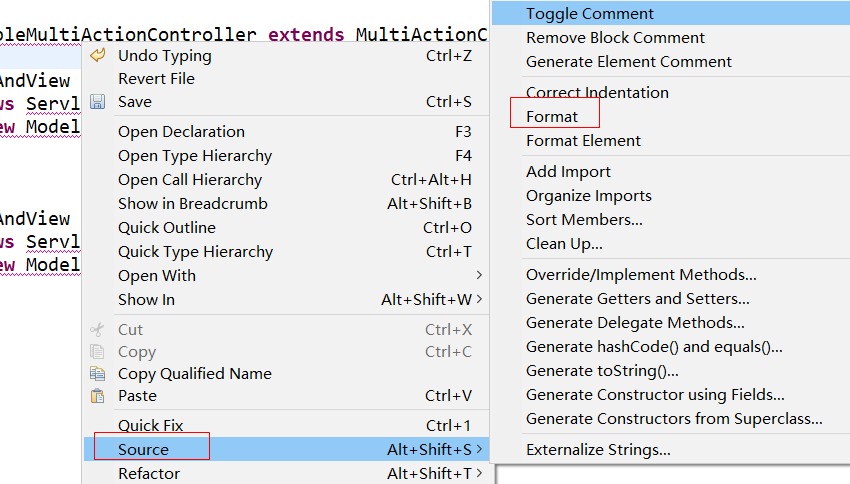Expand the Open With submenu arrow

(479, 276)
